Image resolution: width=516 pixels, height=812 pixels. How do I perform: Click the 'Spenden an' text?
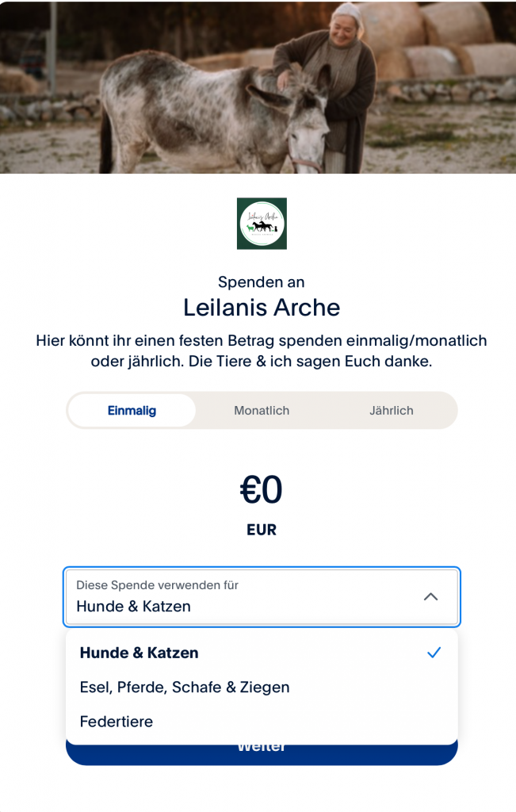point(262,282)
